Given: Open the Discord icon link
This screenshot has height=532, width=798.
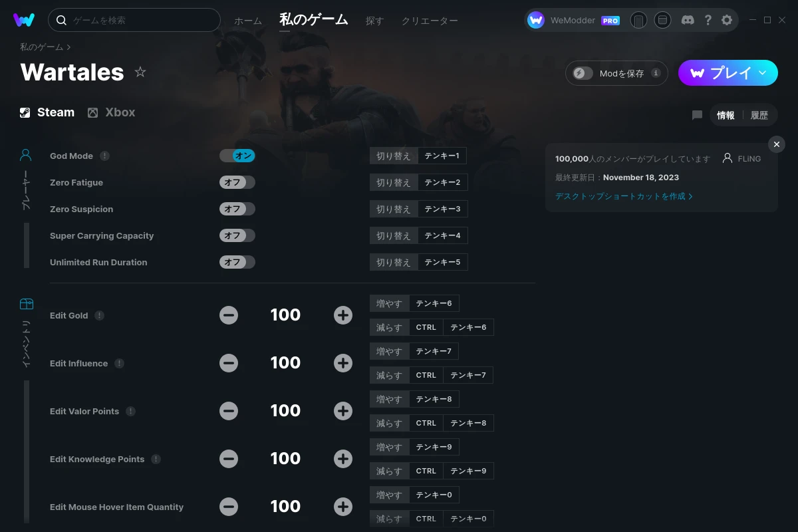Looking at the screenshot, I should [x=688, y=20].
